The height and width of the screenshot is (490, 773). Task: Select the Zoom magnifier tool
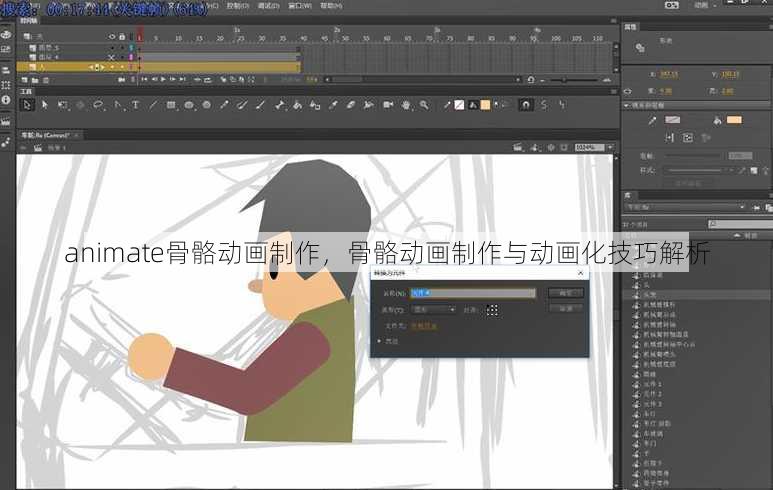pos(423,105)
